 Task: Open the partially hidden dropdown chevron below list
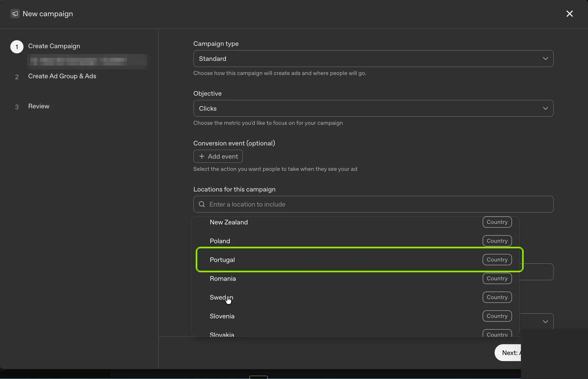click(x=545, y=322)
